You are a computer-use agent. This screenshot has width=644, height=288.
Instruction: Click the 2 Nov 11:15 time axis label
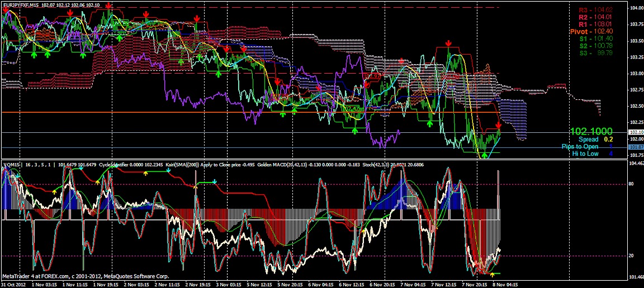[167, 284]
